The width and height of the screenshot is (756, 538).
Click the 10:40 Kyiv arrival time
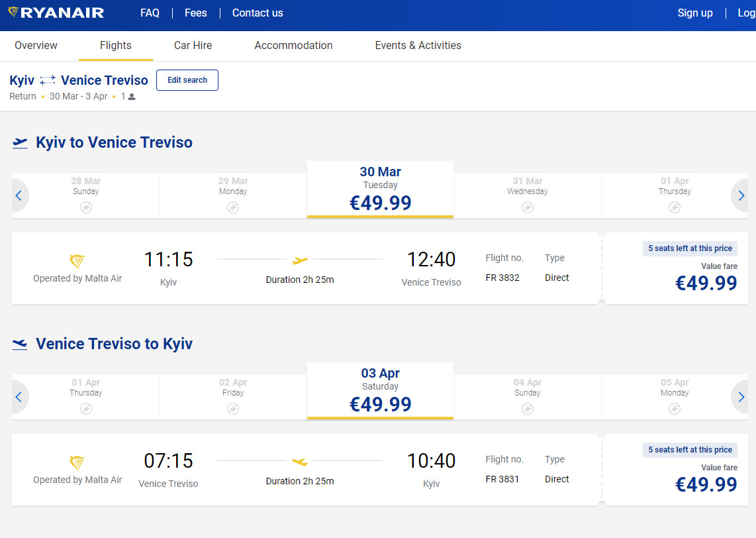(x=431, y=460)
